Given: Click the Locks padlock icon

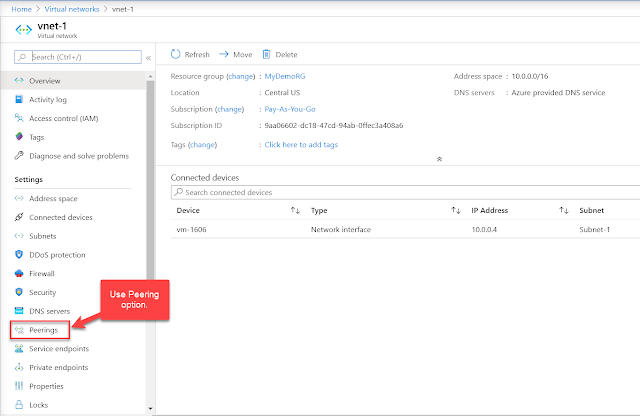Looking at the screenshot, I should coord(19,405).
